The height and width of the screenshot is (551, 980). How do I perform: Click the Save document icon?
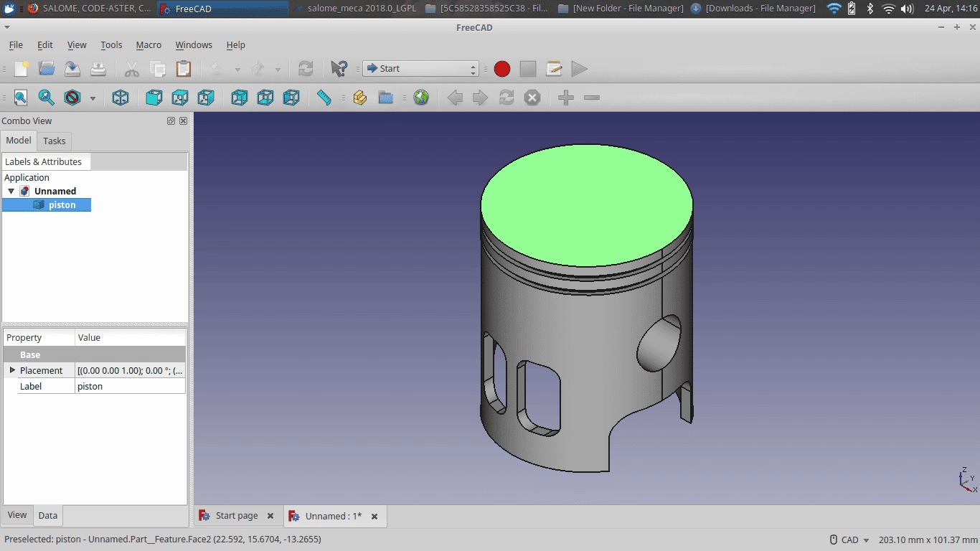(72, 69)
